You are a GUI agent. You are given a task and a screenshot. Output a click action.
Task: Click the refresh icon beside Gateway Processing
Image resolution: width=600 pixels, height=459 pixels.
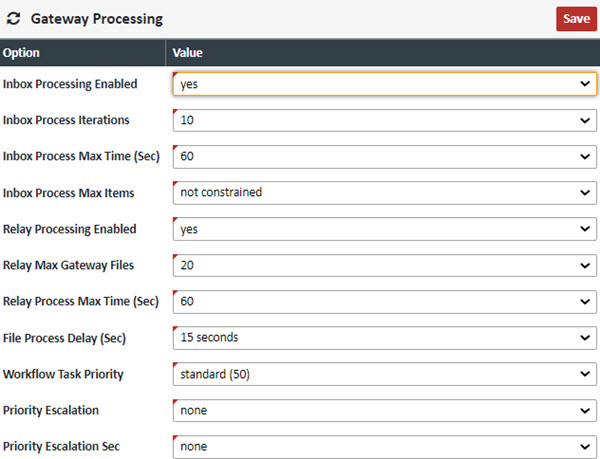[x=14, y=19]
